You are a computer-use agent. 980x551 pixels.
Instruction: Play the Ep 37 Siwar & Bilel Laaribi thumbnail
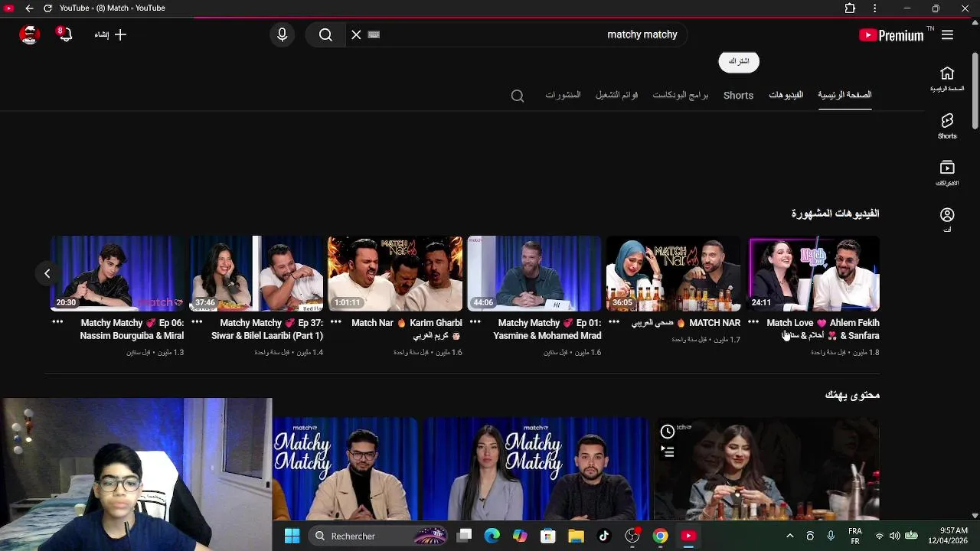coord(256,273)
